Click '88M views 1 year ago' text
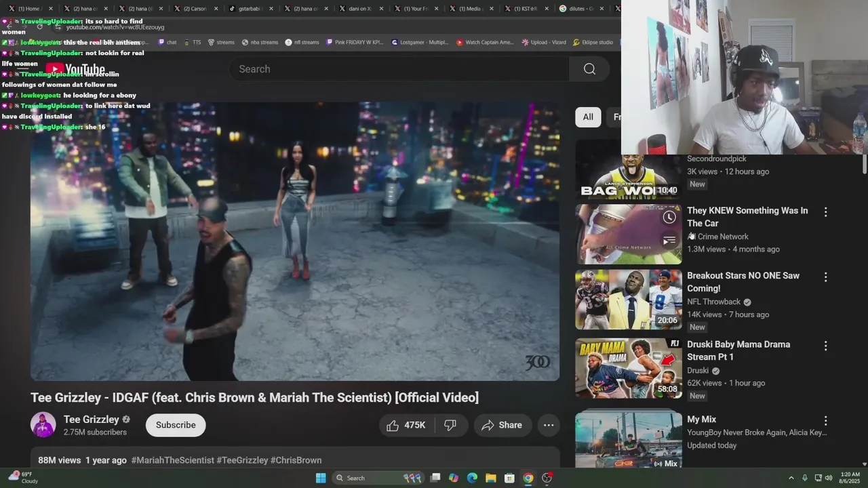Image resolution: width=868 pixels, height=488 pixels. (x=82, y=460)
